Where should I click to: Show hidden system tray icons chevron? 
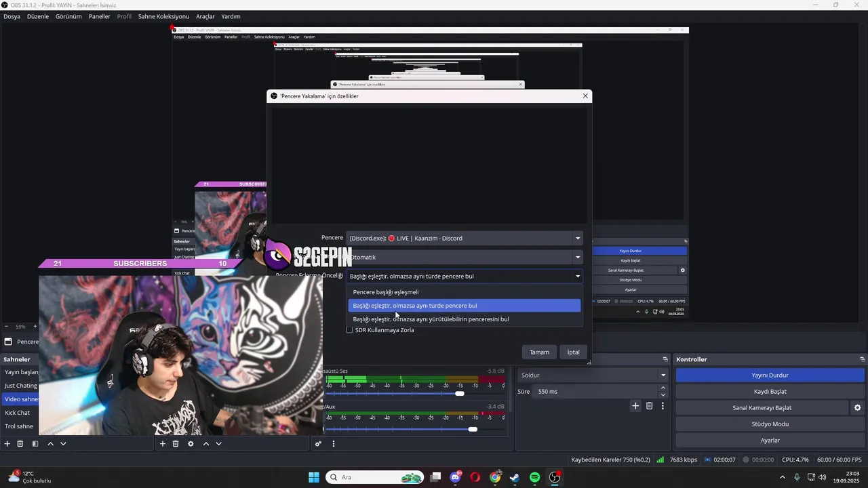(782, 477)
